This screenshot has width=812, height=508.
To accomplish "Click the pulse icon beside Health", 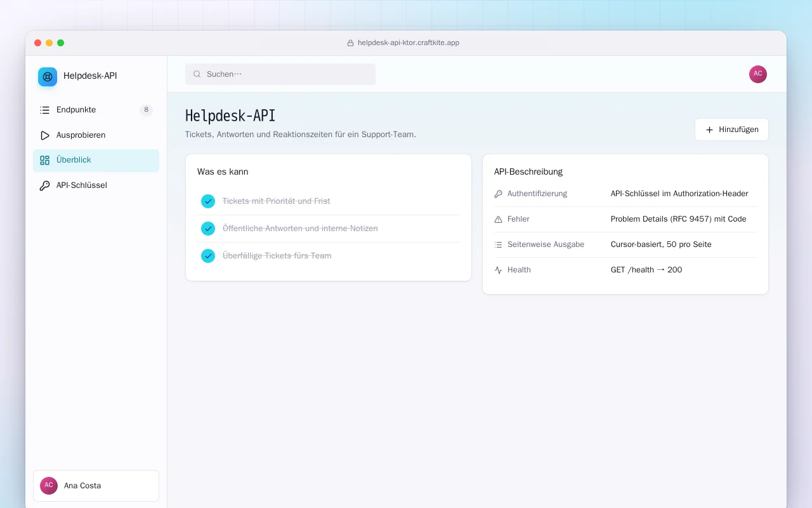I will pyautogui.click(x=498, y=270).
